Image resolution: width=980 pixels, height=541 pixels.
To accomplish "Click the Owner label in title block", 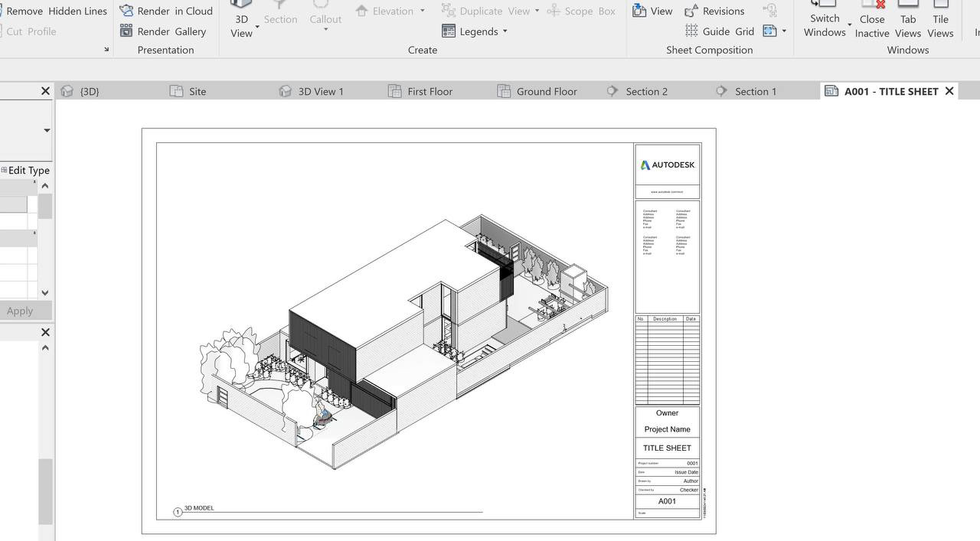I will pyautogui.click(x=667, y=413).
